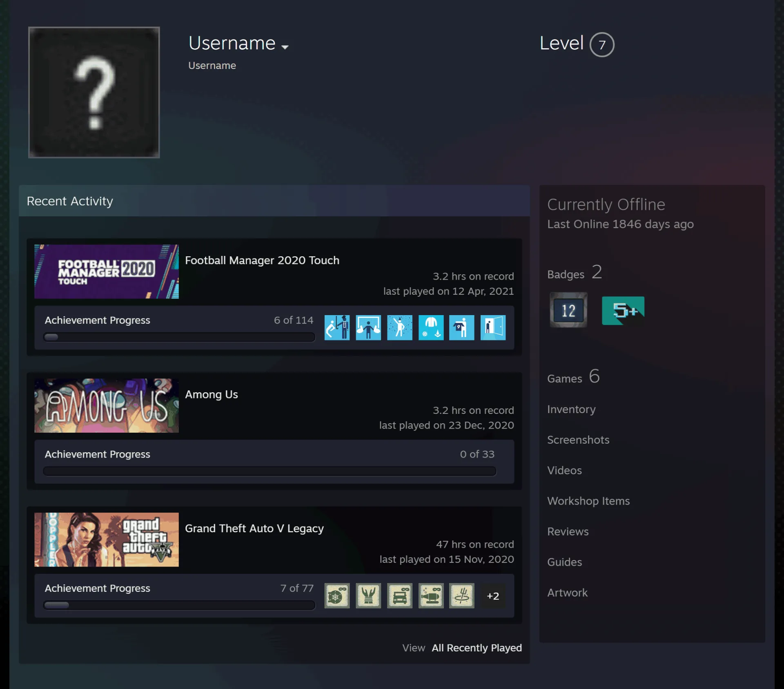The image size is (784, 689).
Task: Click the Football Manager 2020 Touch title
Action: pyautogui.click(x=262, y=260)
